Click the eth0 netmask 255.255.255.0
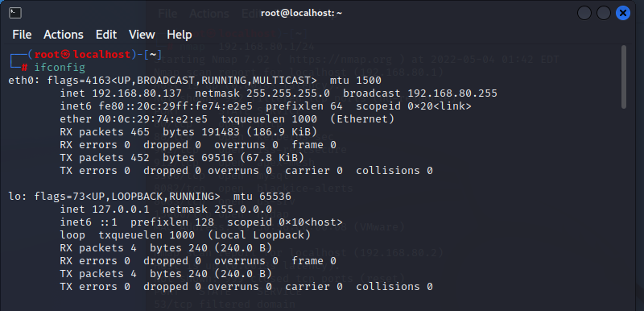This screenshot has width=644, height=311. point(289,93)
